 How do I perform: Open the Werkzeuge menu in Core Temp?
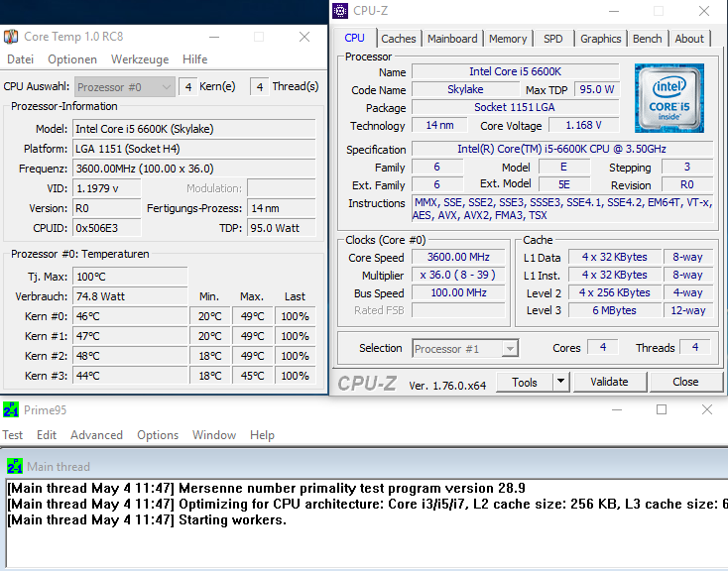click(x=140, y=59)
